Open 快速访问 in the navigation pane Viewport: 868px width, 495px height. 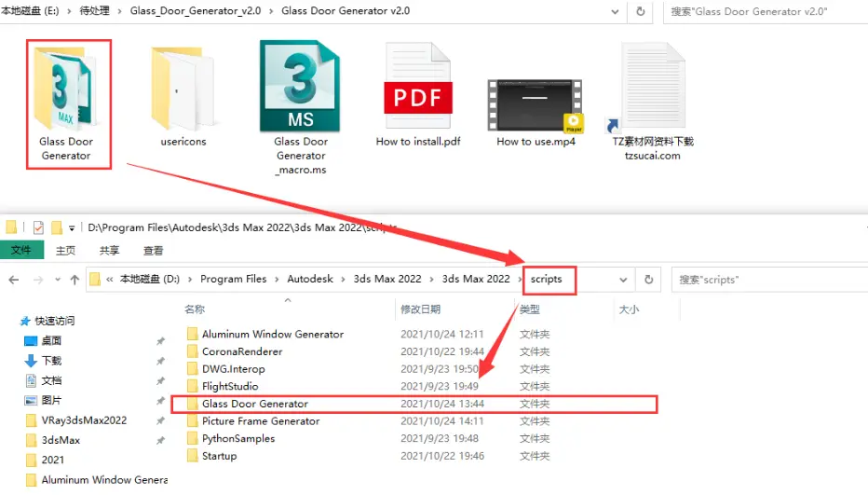click(54, 321)
